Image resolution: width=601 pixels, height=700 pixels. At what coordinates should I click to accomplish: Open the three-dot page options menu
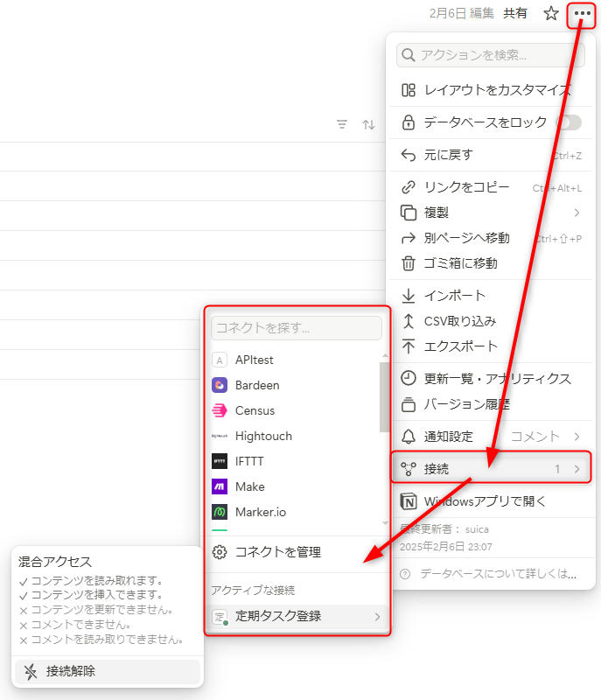pos(582,14)
